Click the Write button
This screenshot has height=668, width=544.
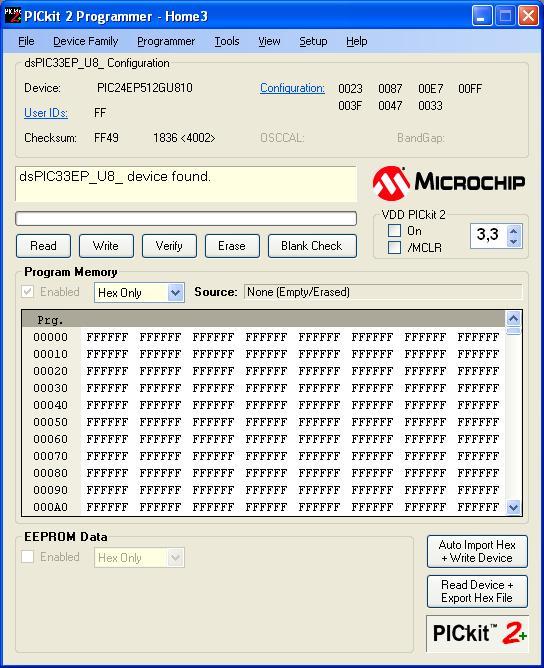coord(106,246)
